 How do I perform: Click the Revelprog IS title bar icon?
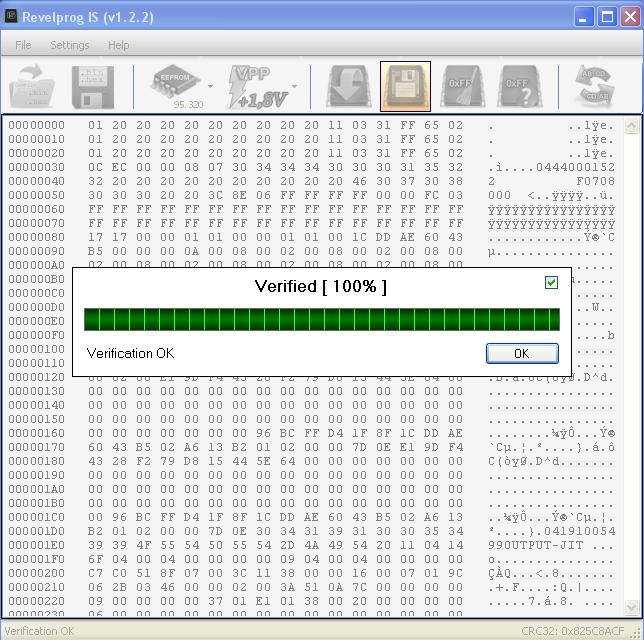pos(11,16)
